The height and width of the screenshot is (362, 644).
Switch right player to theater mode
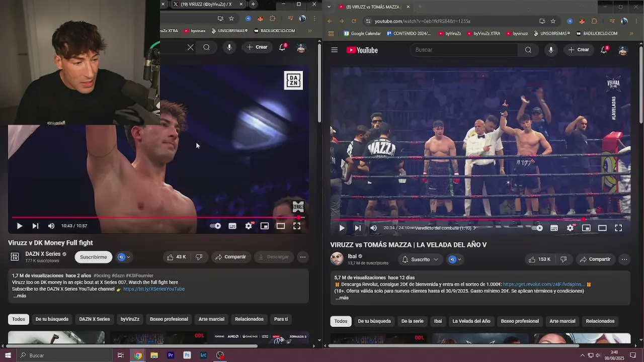click(602, 228)
